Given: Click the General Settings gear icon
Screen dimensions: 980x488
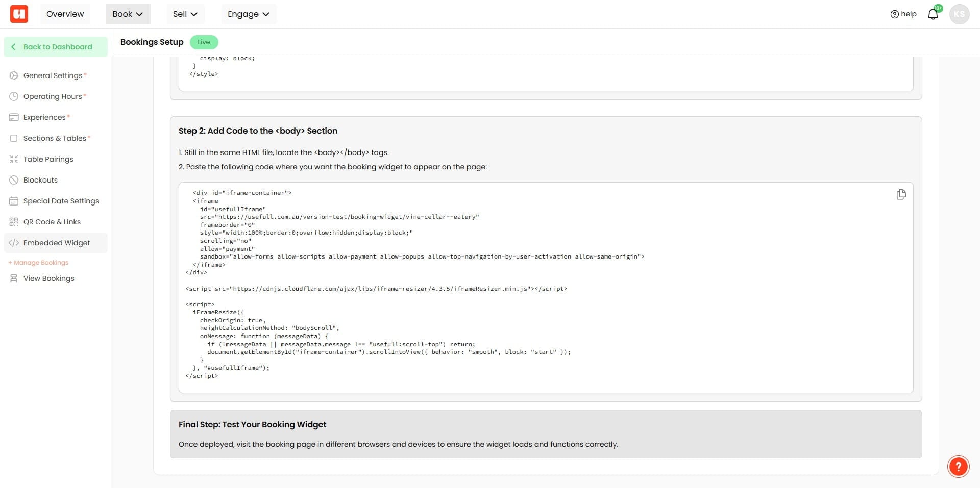Looking at the screenshot, I should (14, 75).
